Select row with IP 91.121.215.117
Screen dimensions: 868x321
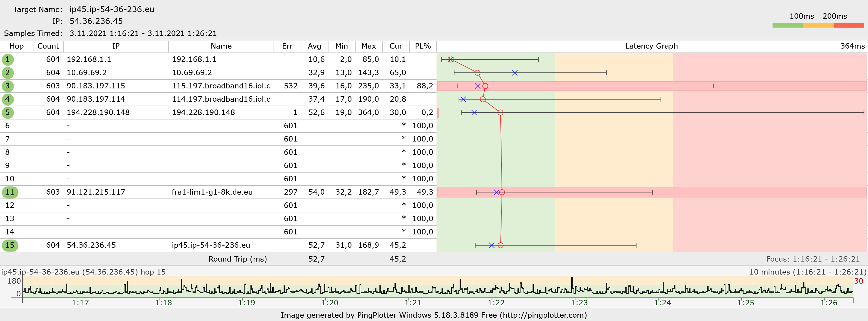point(96,192)
